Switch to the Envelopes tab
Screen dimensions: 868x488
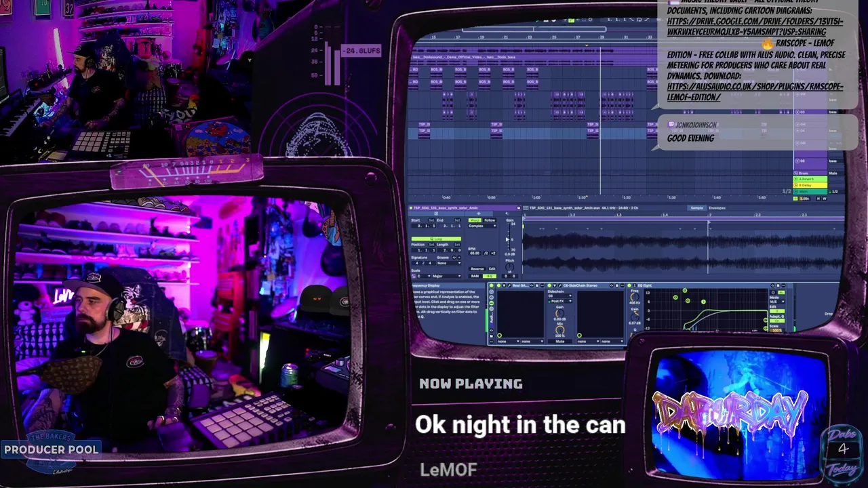(x=717, y=207)
